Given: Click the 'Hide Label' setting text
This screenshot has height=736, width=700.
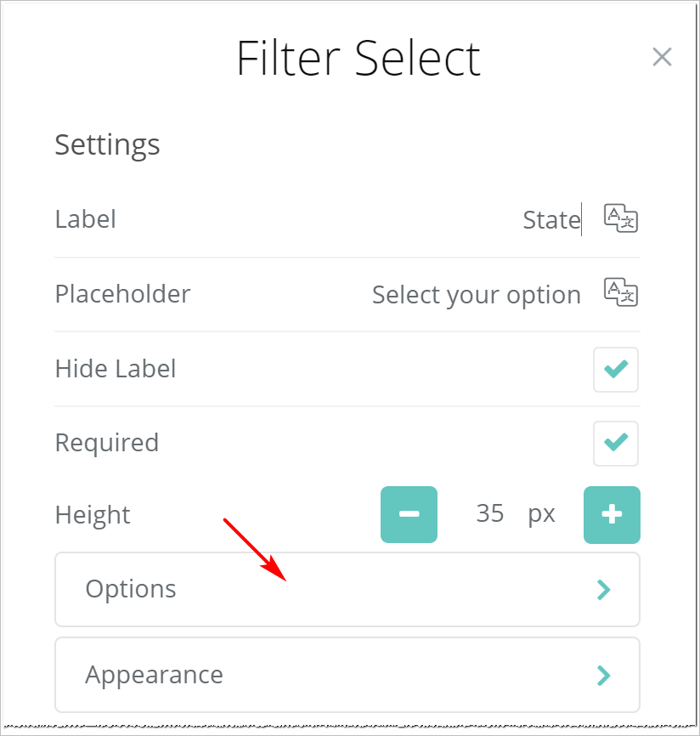Looking at the screenshot, I should (116, 369).
